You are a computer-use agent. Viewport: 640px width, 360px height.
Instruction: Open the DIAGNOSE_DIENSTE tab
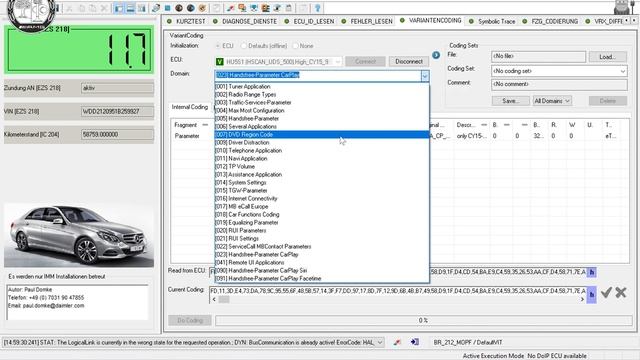pos(249,21)
